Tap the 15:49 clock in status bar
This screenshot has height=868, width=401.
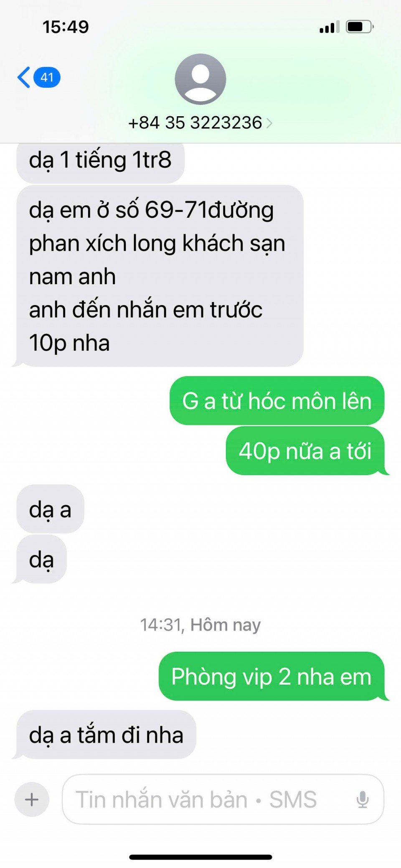pyautogui.click(x=66, y=27)
